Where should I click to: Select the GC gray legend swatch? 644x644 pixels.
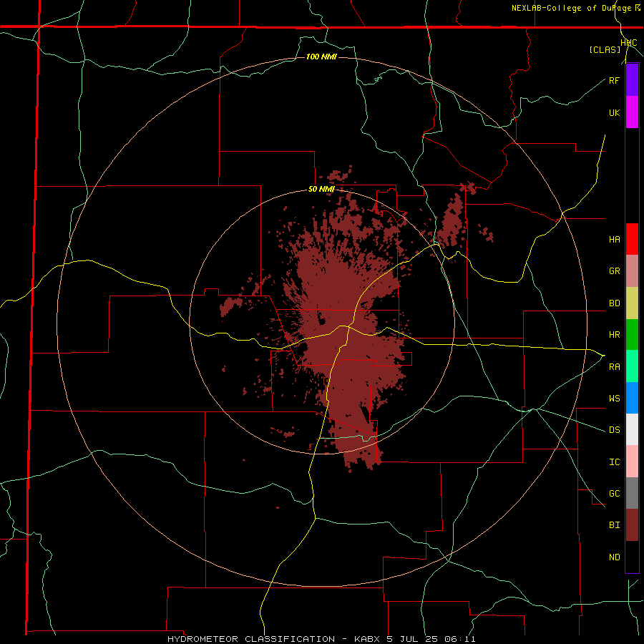pos(632,493)
